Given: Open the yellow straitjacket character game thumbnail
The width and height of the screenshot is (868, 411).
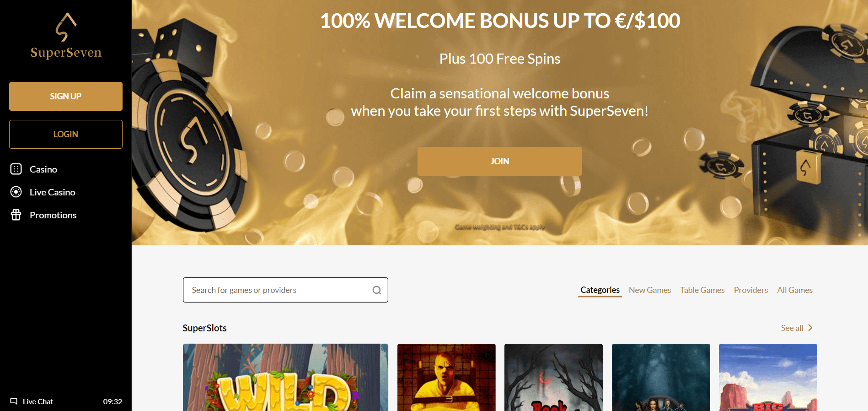Looking at the screenshot, I should click(x=446, y=378).
